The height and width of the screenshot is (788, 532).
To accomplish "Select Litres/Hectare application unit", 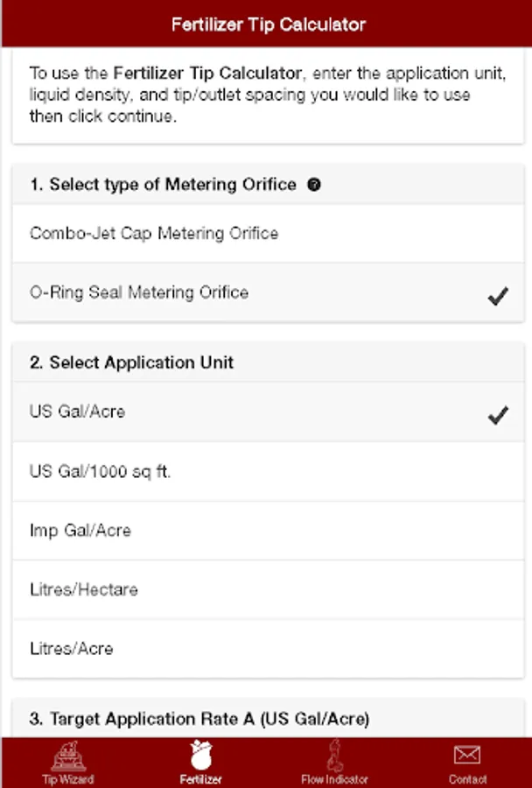I will 84,590.
